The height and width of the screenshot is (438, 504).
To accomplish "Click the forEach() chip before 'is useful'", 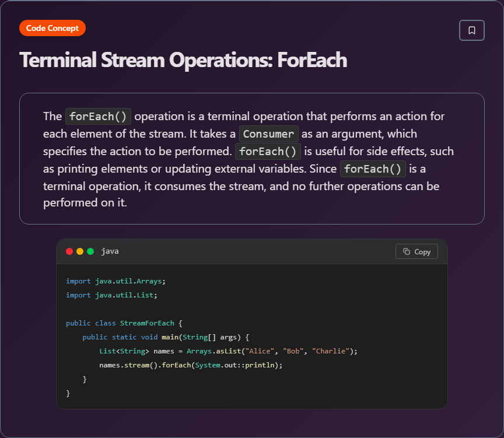I will pyautogui.click(x=268, y=152).
